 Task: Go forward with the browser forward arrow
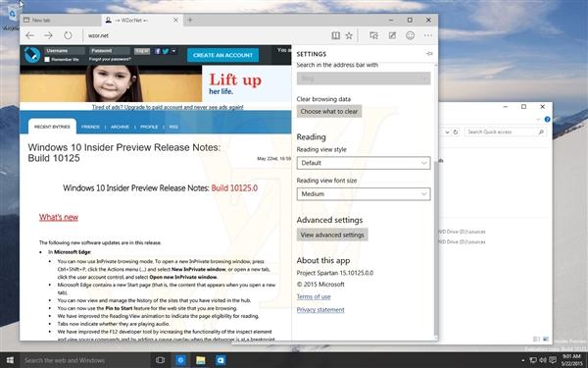pos(48,35)
